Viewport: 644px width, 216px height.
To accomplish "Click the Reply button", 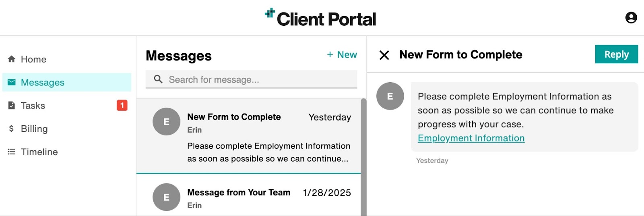I will [616, 54].
